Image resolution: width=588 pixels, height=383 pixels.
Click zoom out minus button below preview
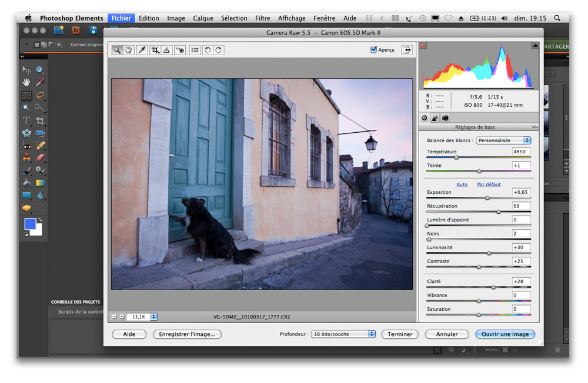click(115, 317)
